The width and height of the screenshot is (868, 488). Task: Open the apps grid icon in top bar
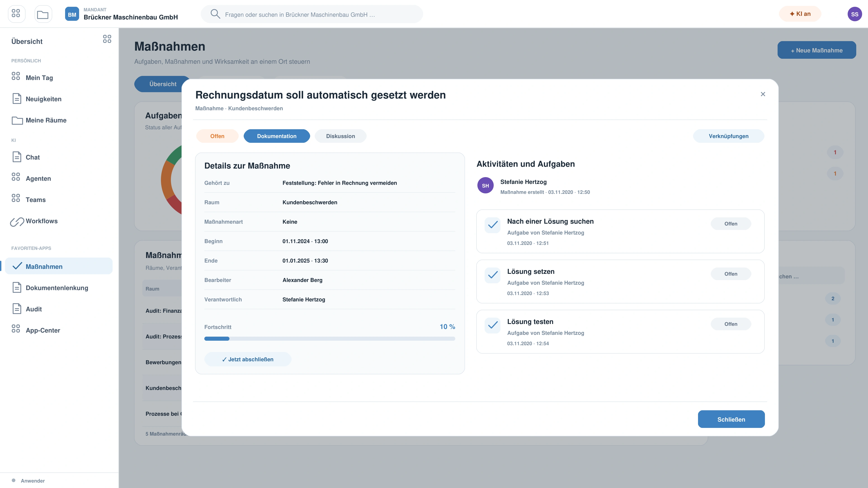pos(16,14)
